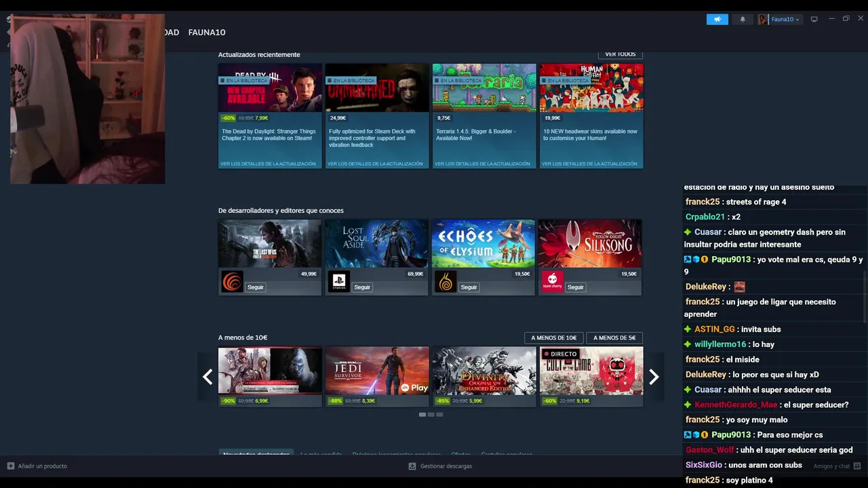The width and height of the screenshot is (868, 488).
Task: Open the FAUNA10 navigation menu item
Action: 207,33
